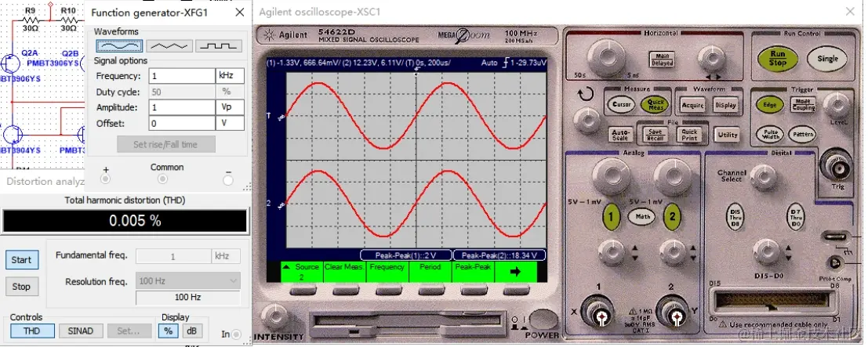Push the Single acquisition button

coord(827,59)
